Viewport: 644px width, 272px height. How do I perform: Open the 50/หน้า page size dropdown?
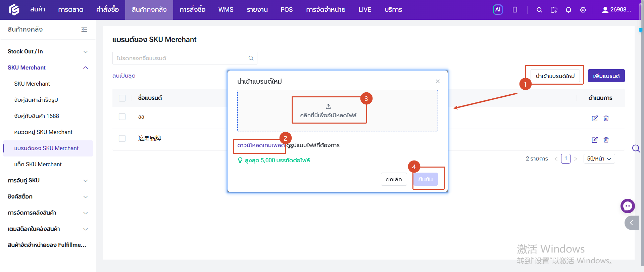click(599, 158)
